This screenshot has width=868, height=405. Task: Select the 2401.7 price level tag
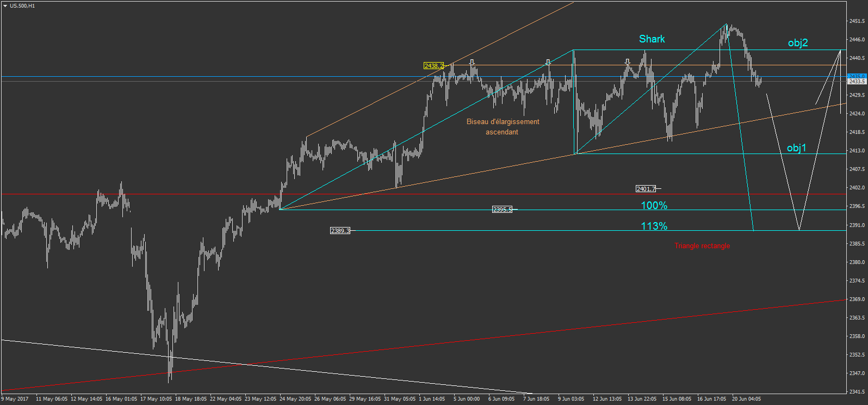646,189
